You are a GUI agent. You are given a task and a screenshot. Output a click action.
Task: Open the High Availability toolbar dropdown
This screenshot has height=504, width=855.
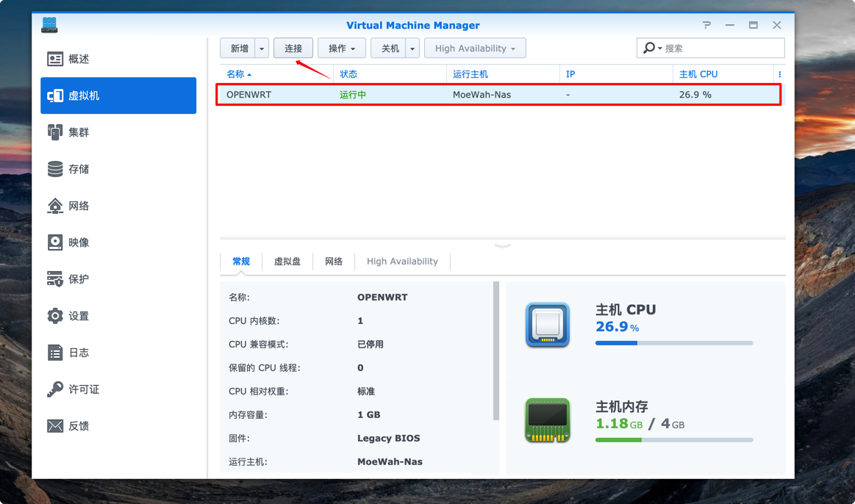(x=475, y=48)
